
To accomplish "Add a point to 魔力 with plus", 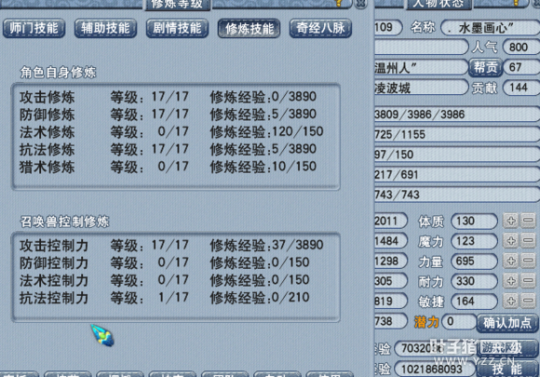I will (x=511, y=241).
